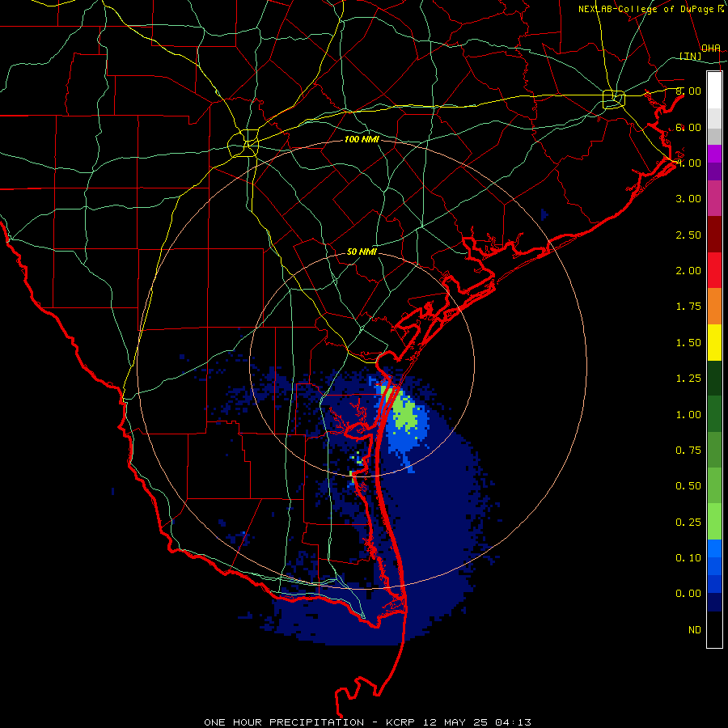Click the 100 NMI range ring label

click(x=362, y=139)
